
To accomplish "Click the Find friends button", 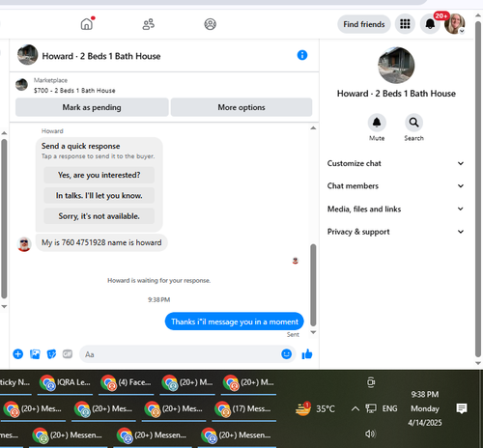I will (364, 24).
